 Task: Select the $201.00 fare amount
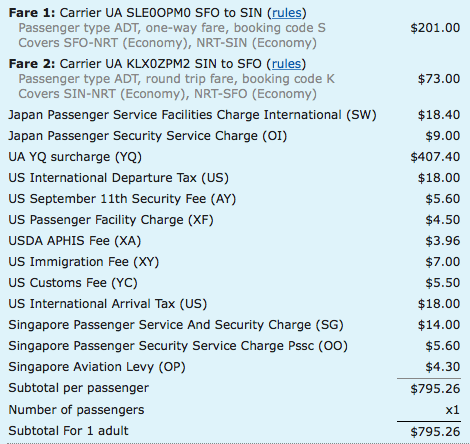[x=435, y=28]
